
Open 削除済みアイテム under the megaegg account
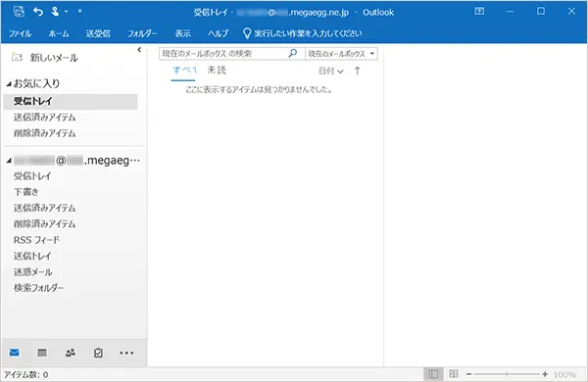click(45, 224)
